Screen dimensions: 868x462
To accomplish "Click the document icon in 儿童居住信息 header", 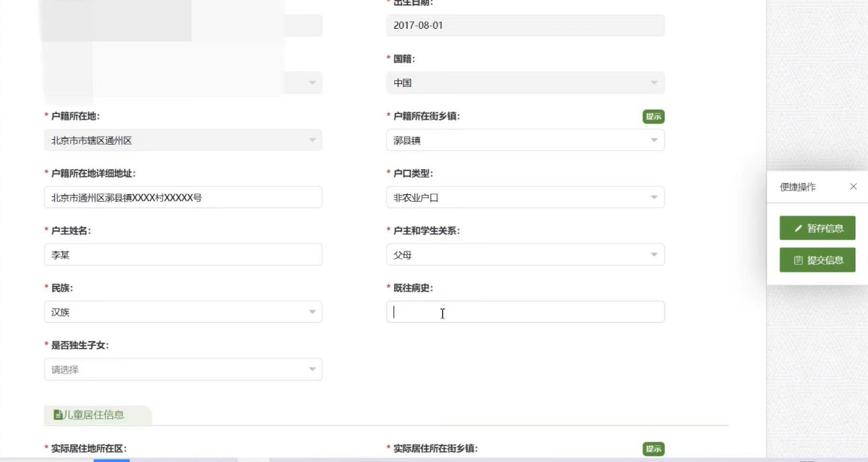I will coord(58,415).
